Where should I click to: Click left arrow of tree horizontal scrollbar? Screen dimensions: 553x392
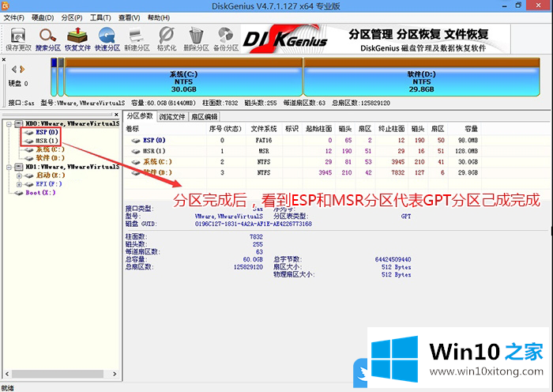[6, 374]
